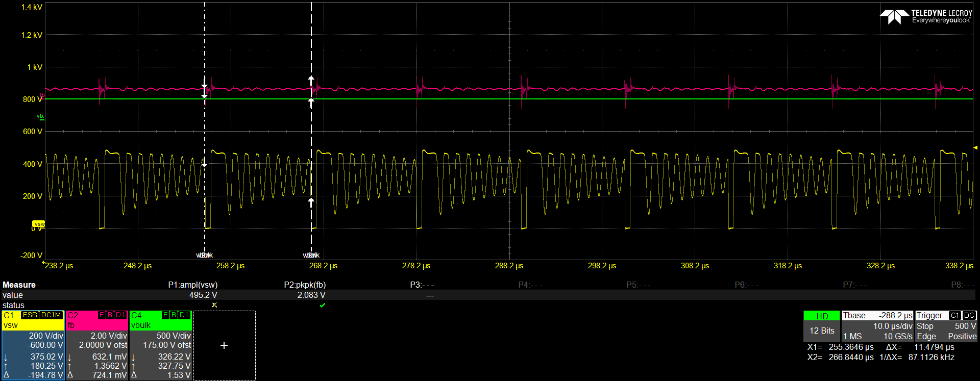
Task: Click the 1/ΔX= 87.1126 kHz readout
Action: click(917, 357)
